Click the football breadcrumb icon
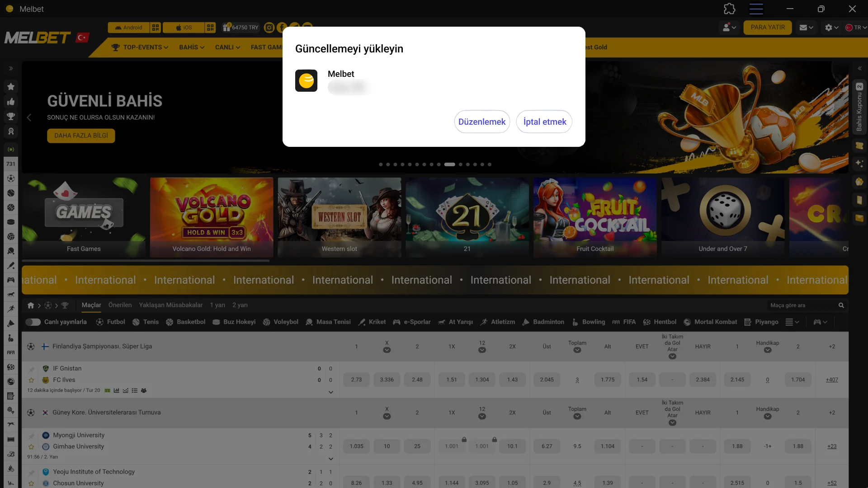Viewport: 868px width, 488px height. tap(48, 305)
